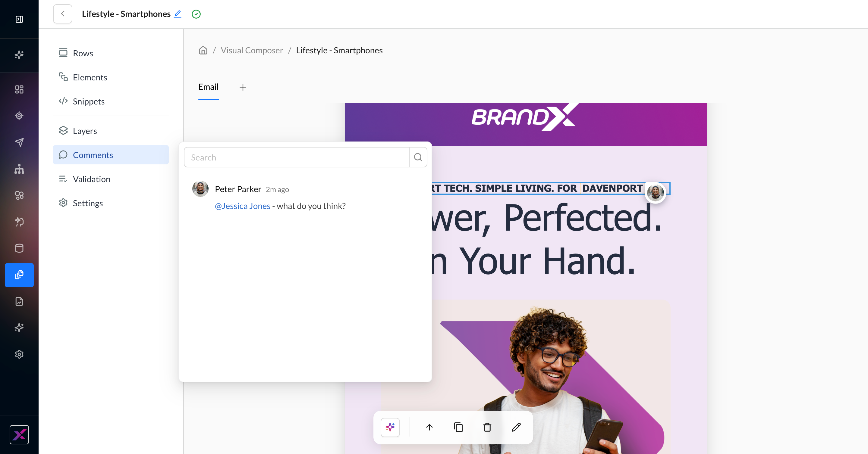Go back using the chevron button
Screen dimensions: 868x454
point(63,14)
